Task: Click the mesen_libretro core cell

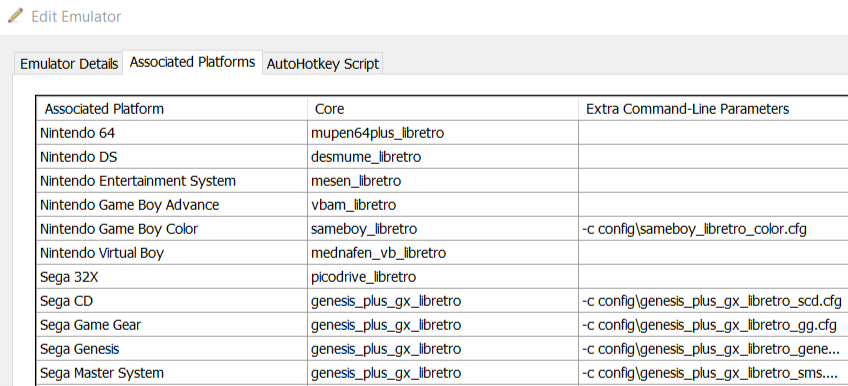Action: pyautogui.click(x=443, y=181)
